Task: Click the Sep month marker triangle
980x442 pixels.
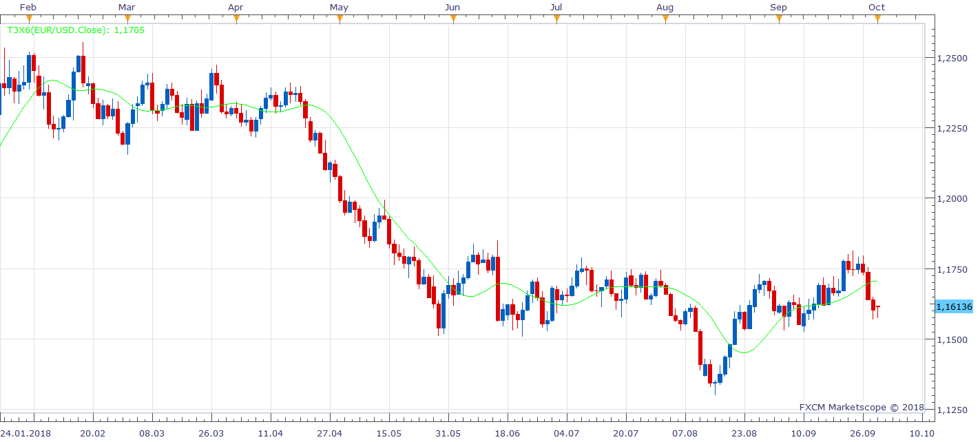Action: 779,19
